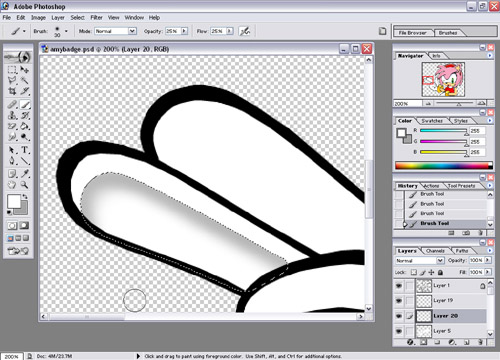Hide Layer 5 using its eye icon
Screen dimensions: 500x360
(399, 331)
